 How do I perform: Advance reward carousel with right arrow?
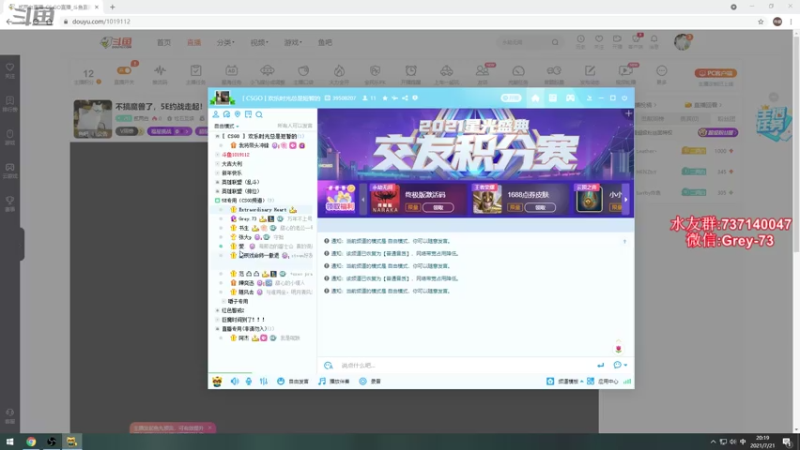626,199
